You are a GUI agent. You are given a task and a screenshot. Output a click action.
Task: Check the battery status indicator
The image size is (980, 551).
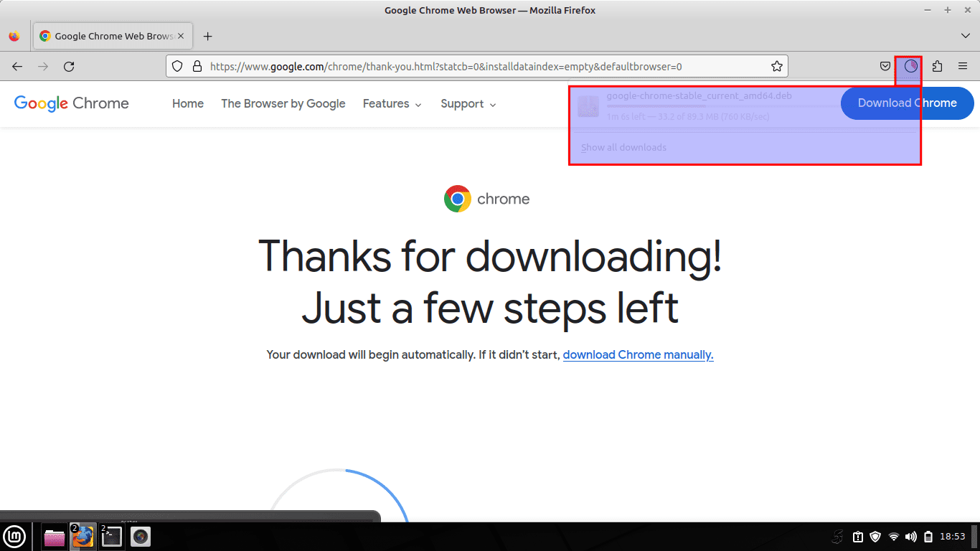pyautogui.click(x=928, y=536)
